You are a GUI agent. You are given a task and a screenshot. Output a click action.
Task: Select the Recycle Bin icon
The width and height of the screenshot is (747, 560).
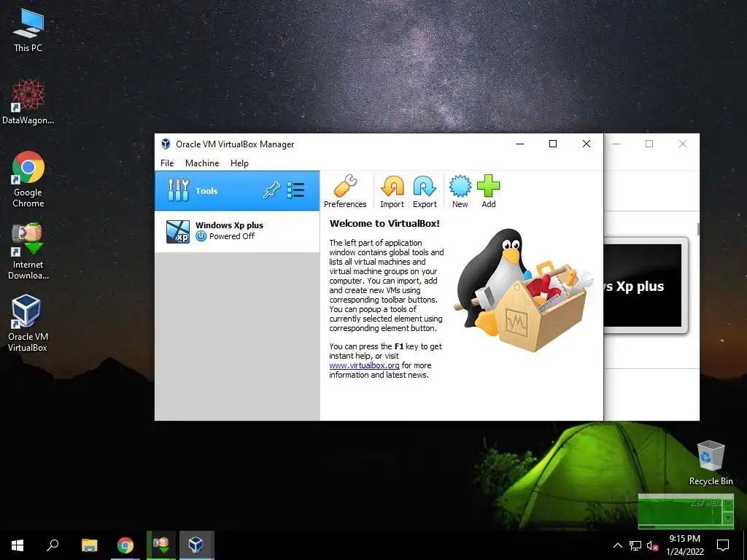point(711,463)
